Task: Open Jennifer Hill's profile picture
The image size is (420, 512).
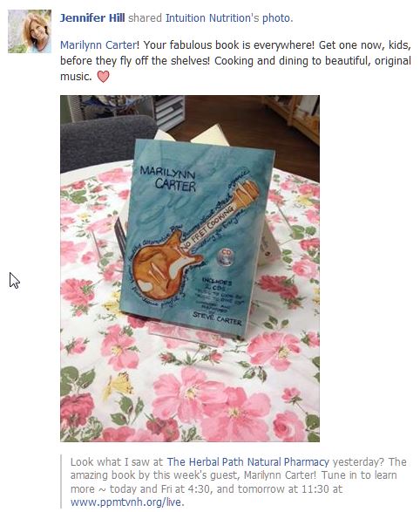Action: coord(30,31)
